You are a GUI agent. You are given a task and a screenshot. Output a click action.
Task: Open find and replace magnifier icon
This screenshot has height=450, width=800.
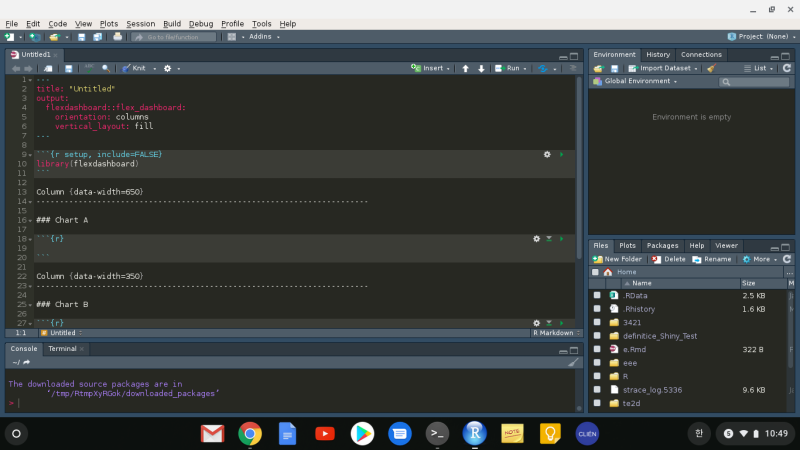(x=106, y=68)
